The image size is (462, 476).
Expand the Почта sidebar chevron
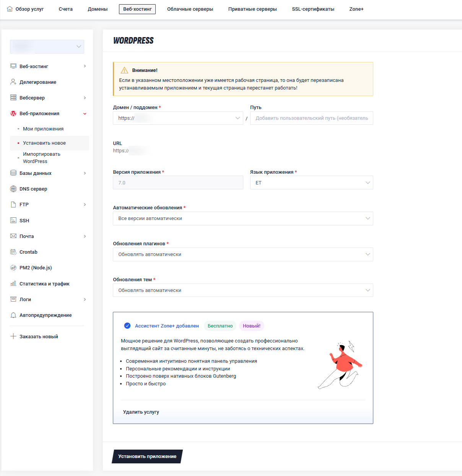pyautogui.click(x=85, y=236)
